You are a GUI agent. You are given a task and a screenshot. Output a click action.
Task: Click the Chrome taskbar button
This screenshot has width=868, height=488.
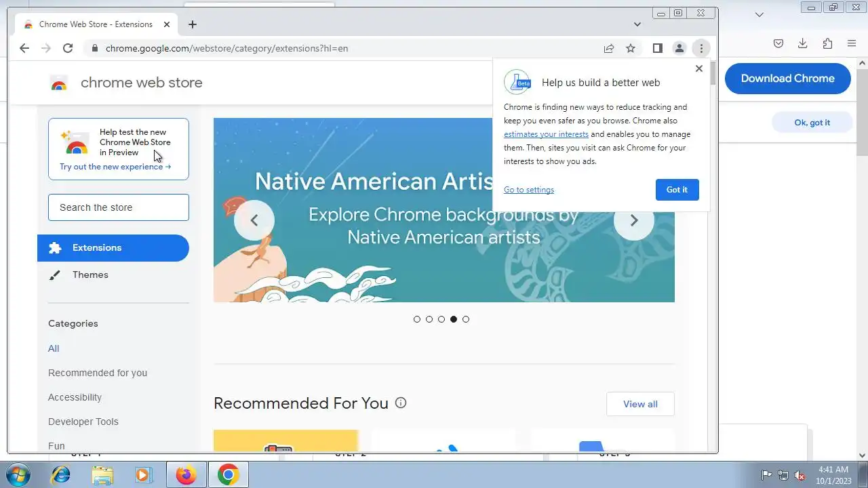pos(228,475)
